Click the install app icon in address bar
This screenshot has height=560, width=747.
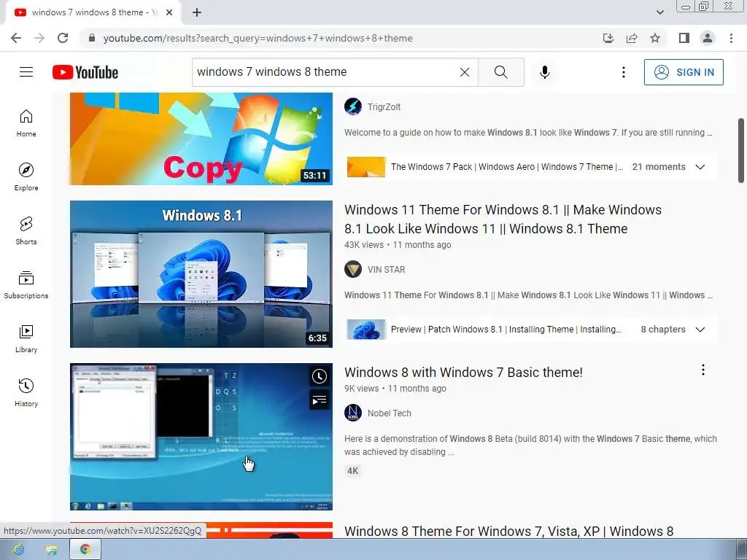coord(608,38)
